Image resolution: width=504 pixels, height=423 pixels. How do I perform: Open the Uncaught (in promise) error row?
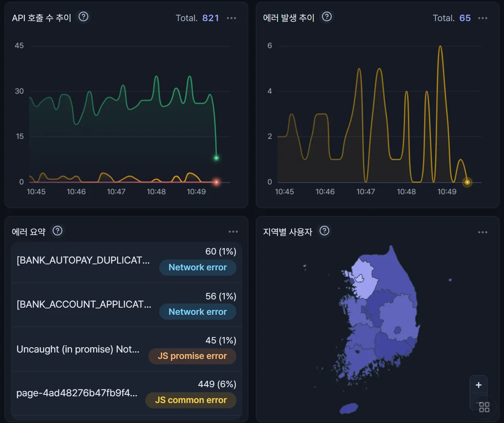tap(126, 349)
